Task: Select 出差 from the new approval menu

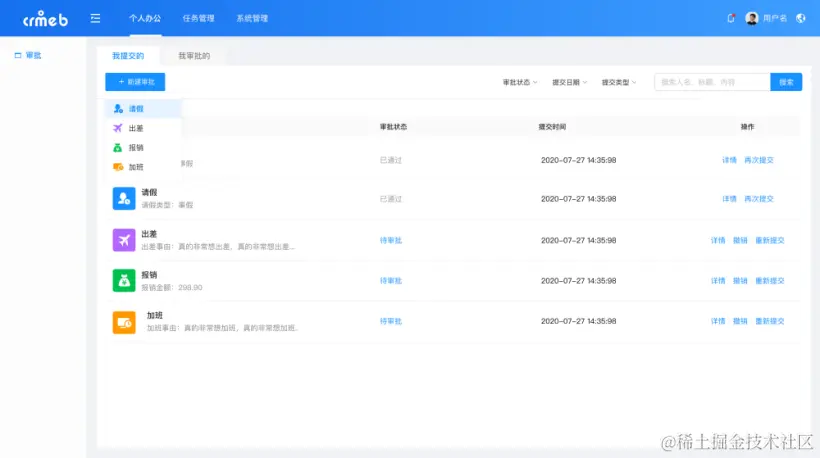Action: point(143,128)
